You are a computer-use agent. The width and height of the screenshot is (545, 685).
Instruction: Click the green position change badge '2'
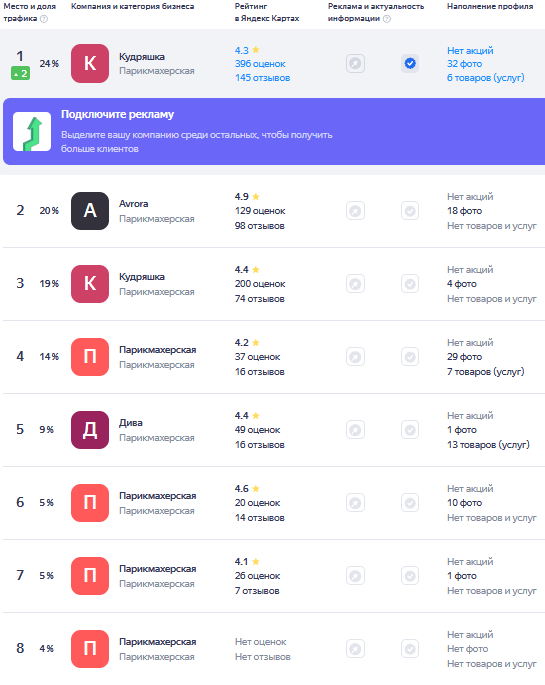[21, 74]
